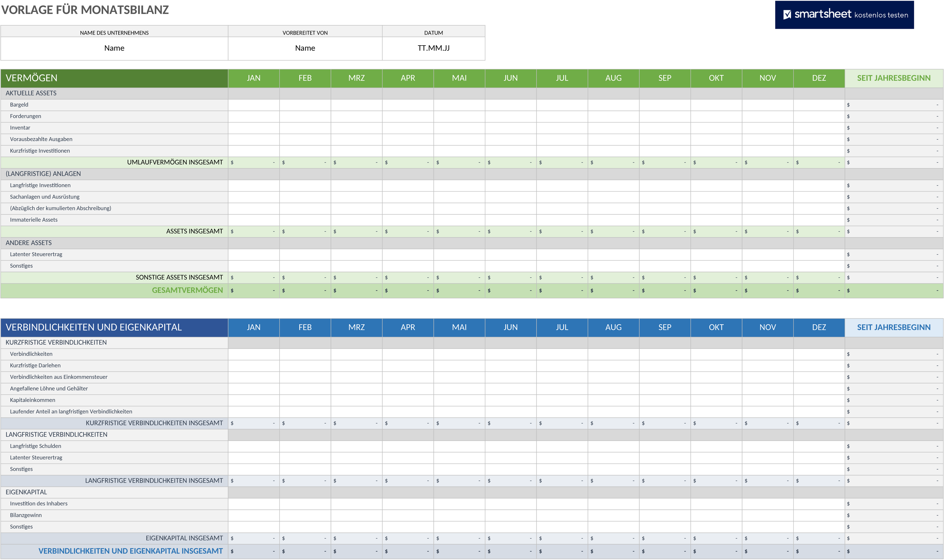Select the FEB column header in liabilities table
The height and width of the screenshot is (560, 944).
pos(305,328)
